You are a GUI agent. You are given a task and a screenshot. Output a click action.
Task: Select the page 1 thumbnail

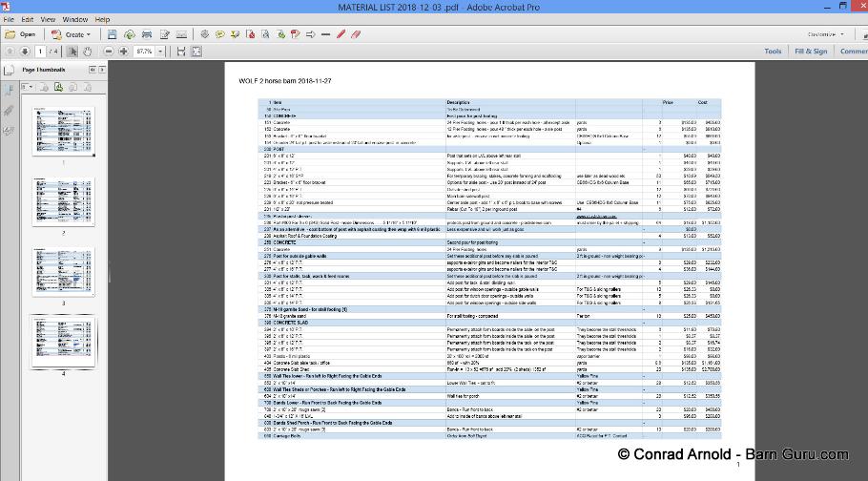point(63,132)
